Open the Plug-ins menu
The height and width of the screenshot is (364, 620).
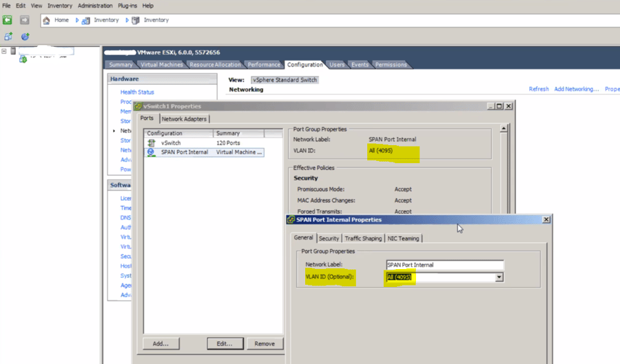coord(127,6)
